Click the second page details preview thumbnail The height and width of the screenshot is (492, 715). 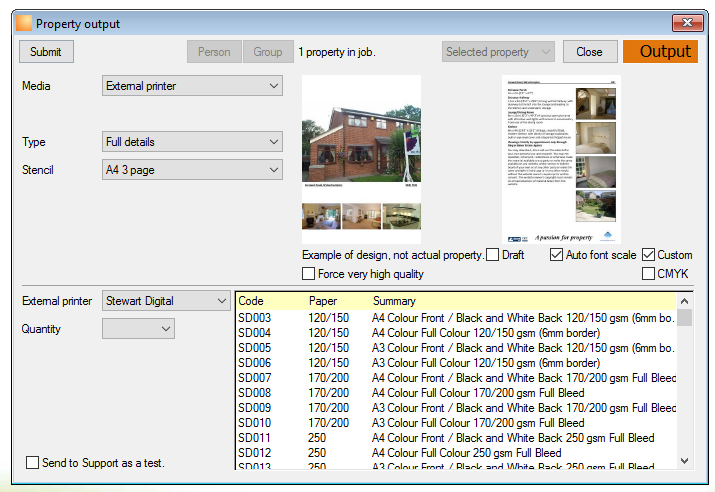[561, 159]
